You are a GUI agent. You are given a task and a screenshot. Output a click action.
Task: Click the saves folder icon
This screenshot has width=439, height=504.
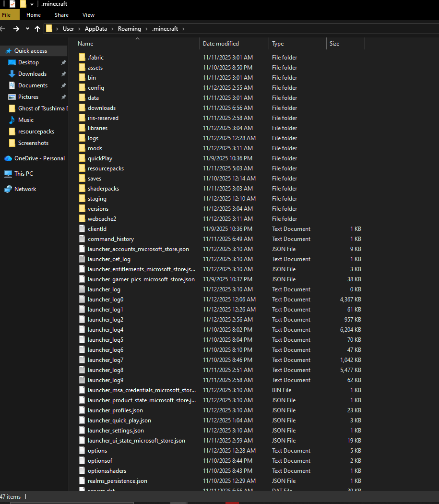point(82,179)
